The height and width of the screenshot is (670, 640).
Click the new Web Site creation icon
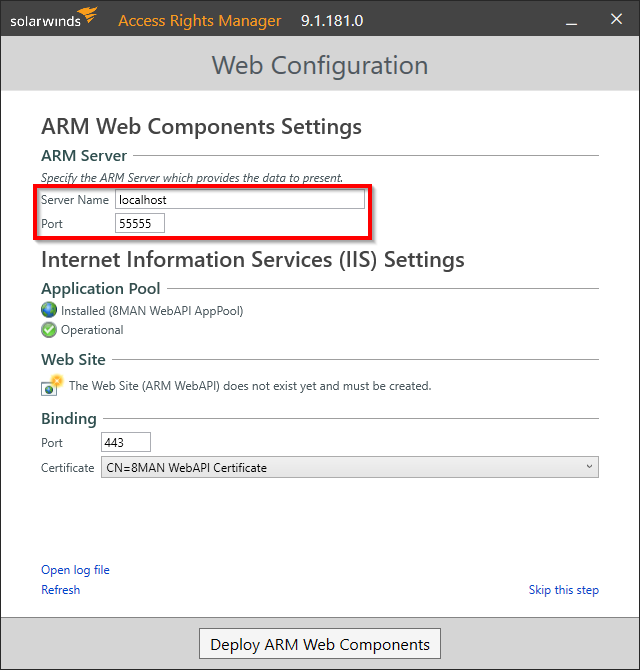point(52,385)
